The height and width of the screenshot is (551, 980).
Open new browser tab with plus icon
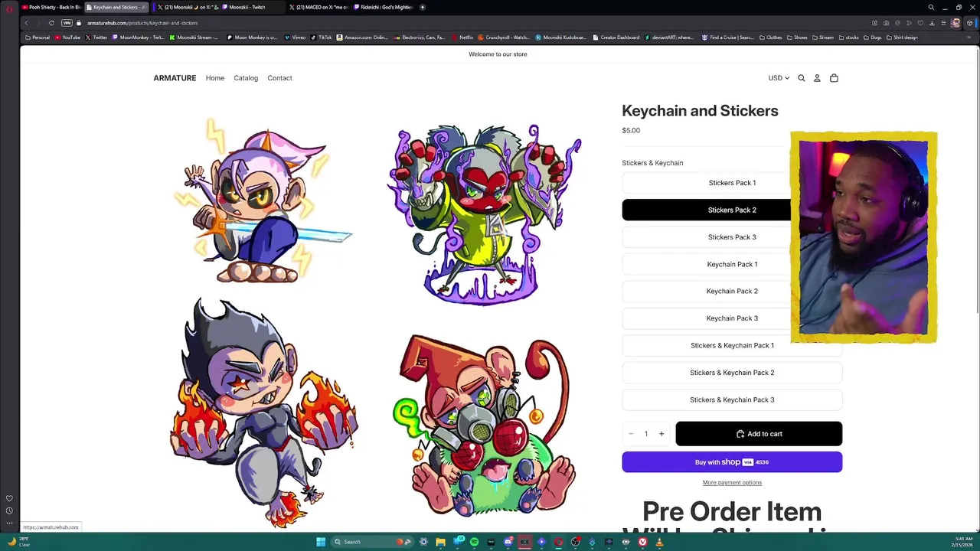point(423,7)
